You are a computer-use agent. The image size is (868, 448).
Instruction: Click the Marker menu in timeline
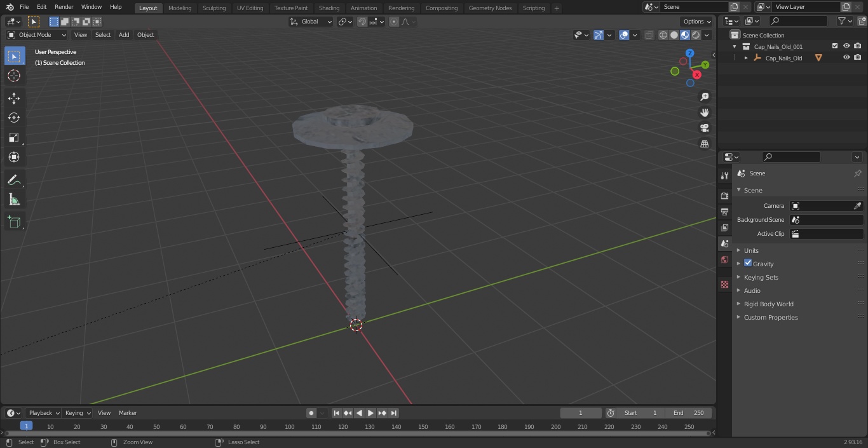click(x=128, y=413)
